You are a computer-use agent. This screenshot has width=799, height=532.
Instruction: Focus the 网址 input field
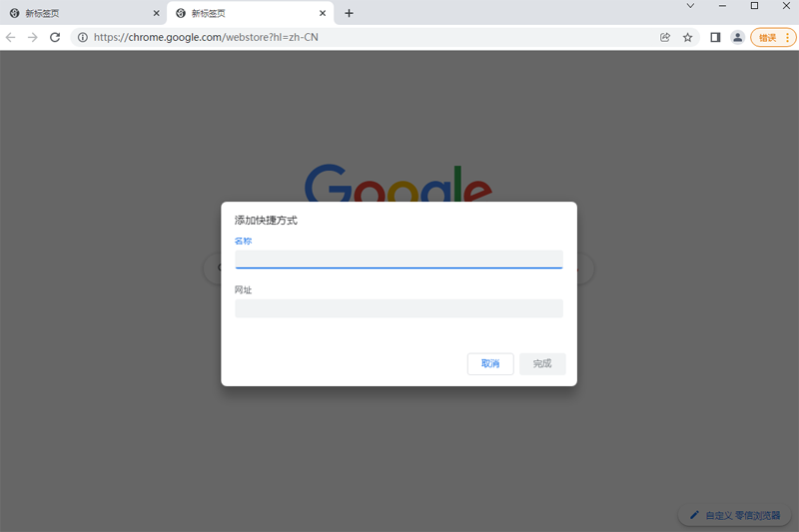click(399, 308)
